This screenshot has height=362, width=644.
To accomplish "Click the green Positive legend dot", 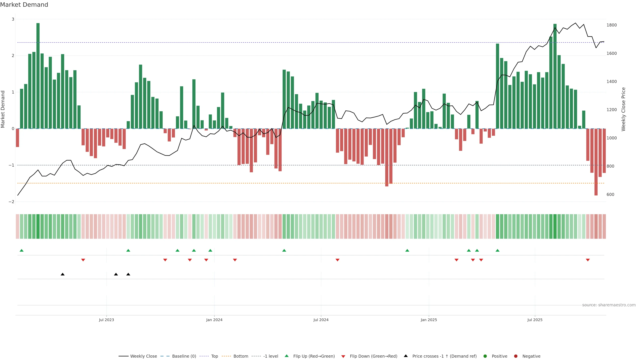I will pyautogui.click(x=485, y=356).
